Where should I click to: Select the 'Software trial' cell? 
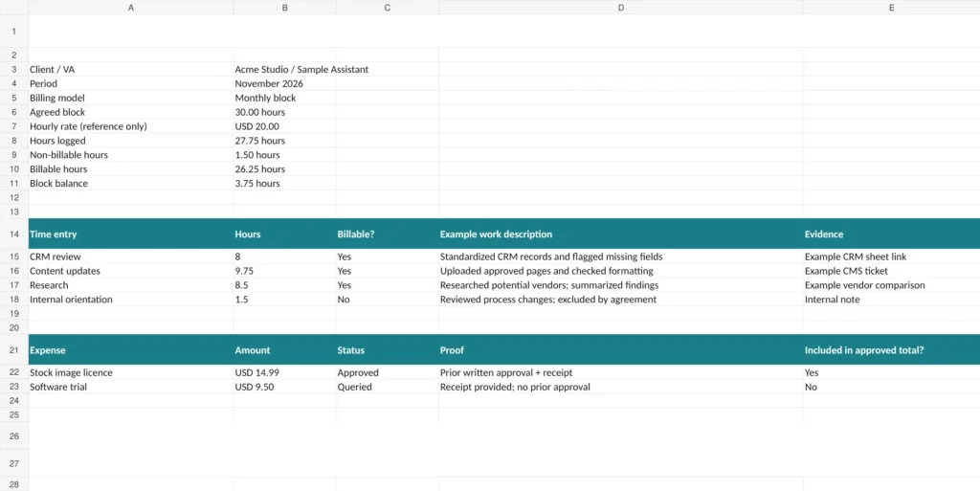pyautogui.click(x=130, y=388)
